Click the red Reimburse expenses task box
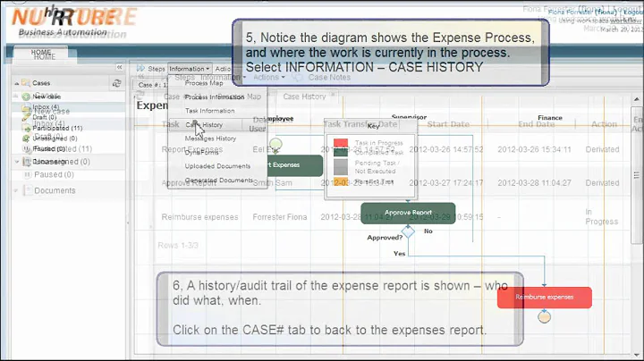This screenshot has width=644, height=361. click(x=544, y=298)
